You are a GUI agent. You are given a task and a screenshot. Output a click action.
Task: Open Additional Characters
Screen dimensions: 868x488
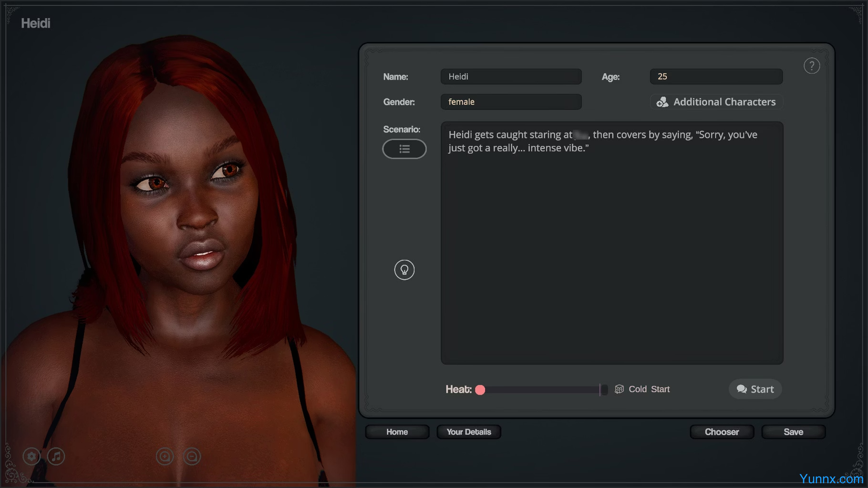tap(716, 102)
